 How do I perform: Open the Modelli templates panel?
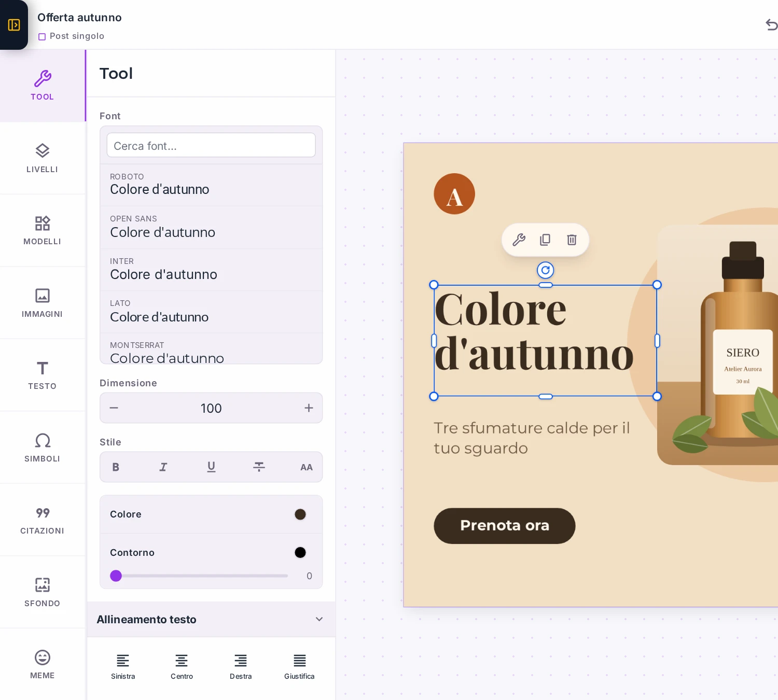(x=43, y=230)
